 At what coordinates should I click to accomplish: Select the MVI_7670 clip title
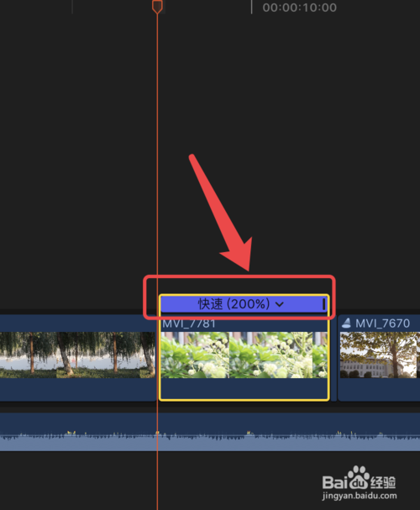pyautogui.click(x=382, y=323)
